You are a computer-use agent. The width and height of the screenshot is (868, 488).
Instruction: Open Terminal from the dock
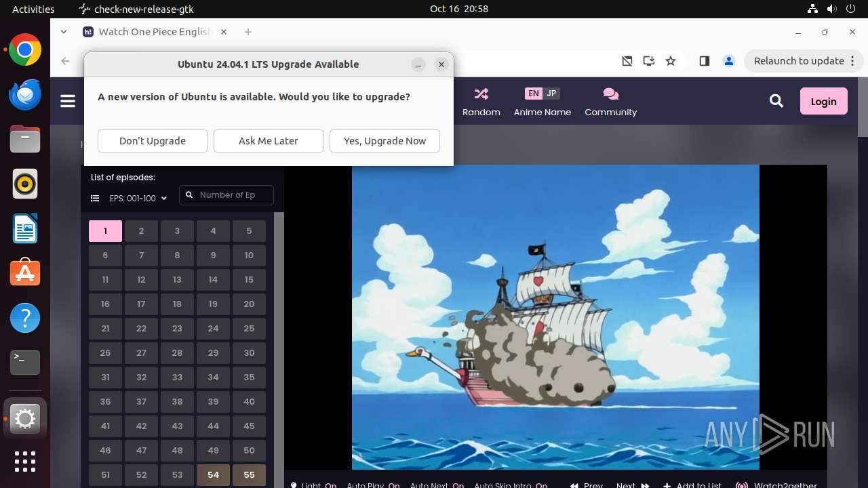click(x=25, y=363)
